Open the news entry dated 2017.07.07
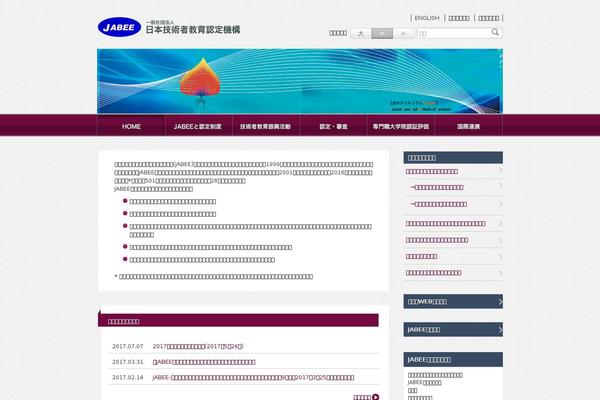The image size is (600, 400). (198, 346)
